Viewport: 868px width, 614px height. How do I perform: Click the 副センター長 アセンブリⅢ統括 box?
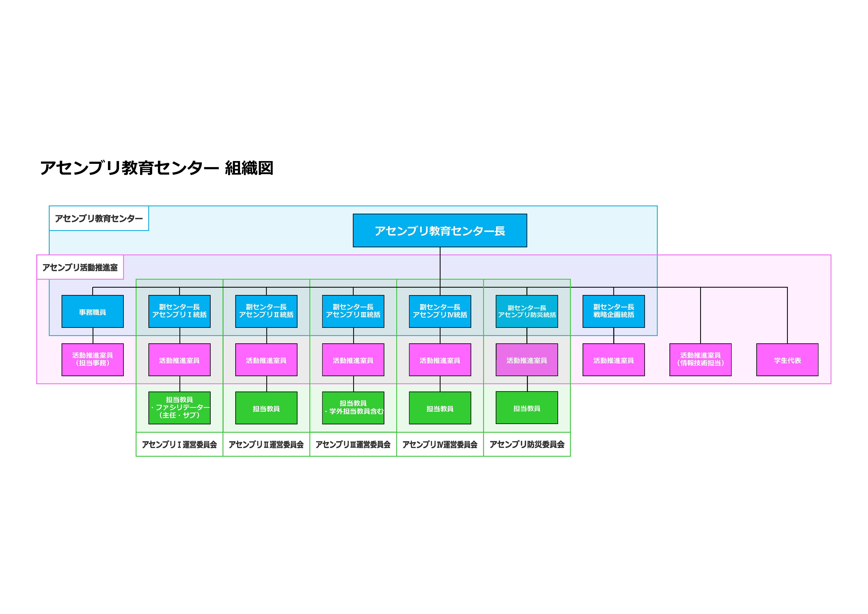(x=353, y=311)
